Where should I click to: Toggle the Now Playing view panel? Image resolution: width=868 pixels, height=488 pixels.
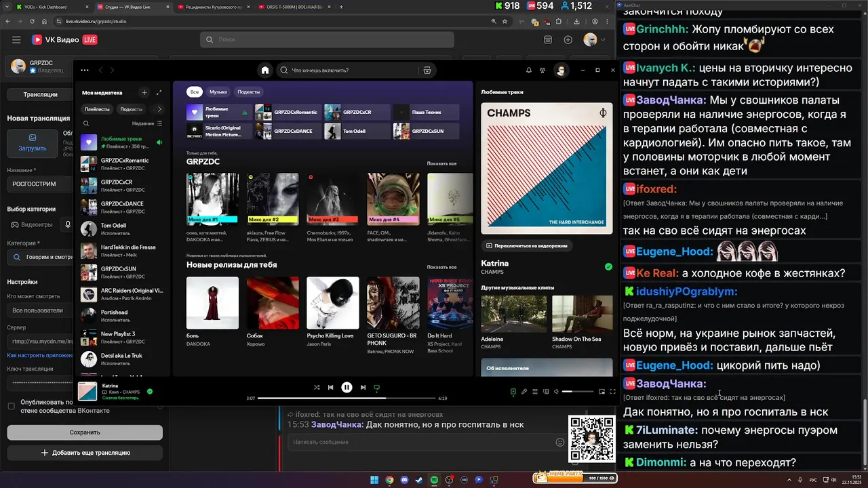click(x=513, y=391)
